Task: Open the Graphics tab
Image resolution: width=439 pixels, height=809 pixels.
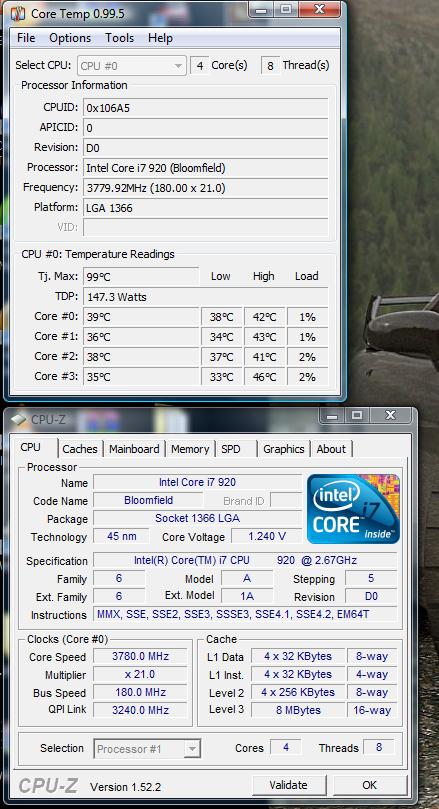Action: [284, 449]
